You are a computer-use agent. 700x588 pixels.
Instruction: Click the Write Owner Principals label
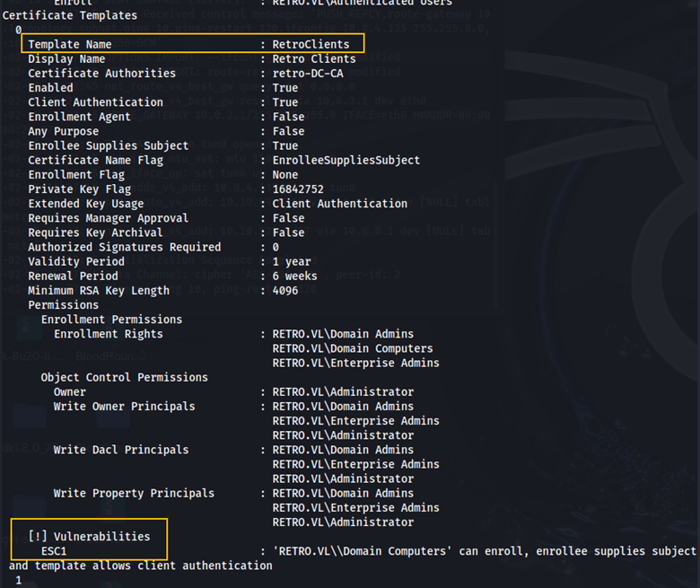pyautogui.click(x=124, y=406)
